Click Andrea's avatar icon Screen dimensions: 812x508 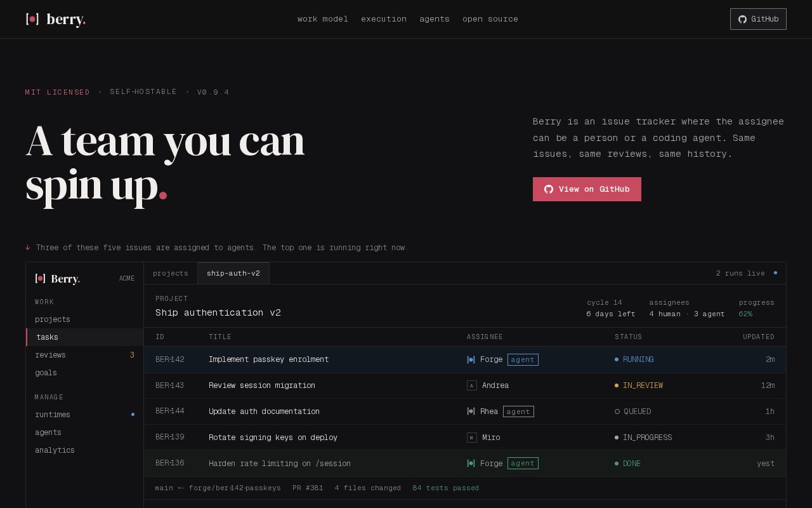click(x=471, y=385)
